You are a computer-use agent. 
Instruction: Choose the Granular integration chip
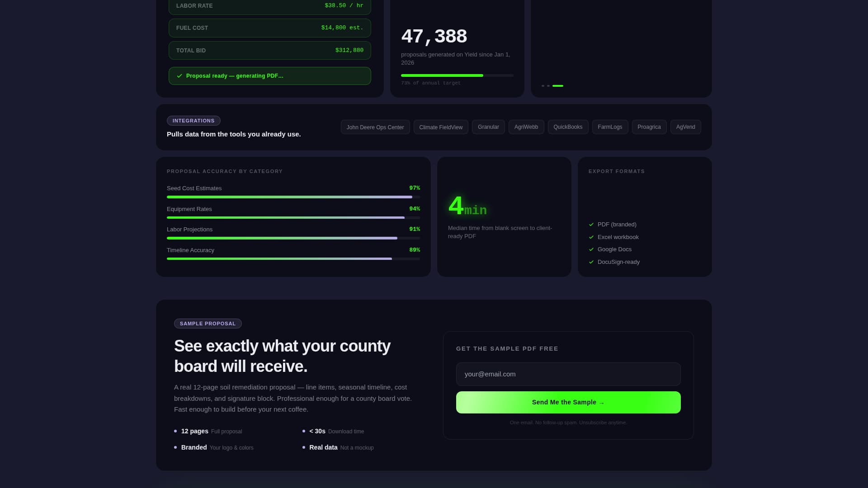(488, 127)
